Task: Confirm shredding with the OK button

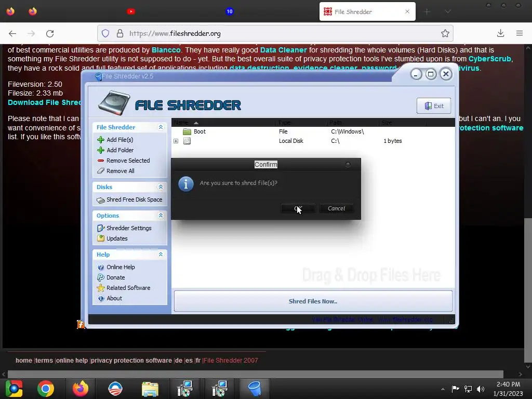Action: (x=298, y=208)
